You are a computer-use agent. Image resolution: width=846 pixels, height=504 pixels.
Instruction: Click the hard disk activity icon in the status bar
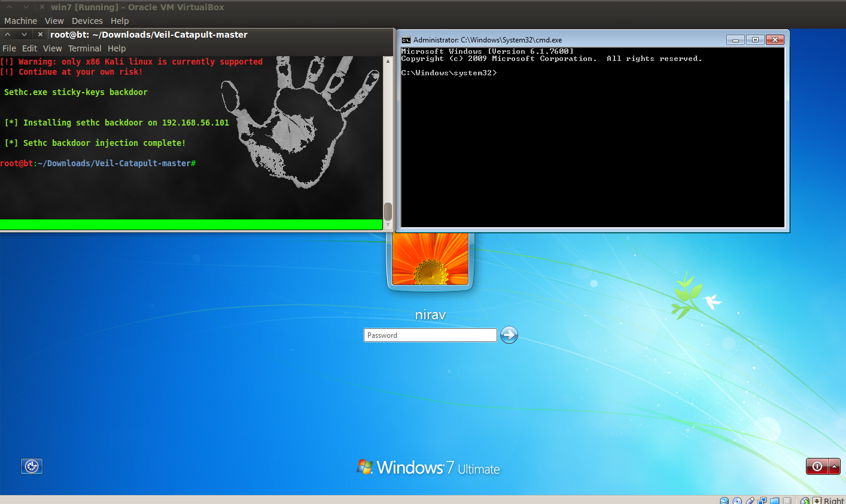point(724,501)
